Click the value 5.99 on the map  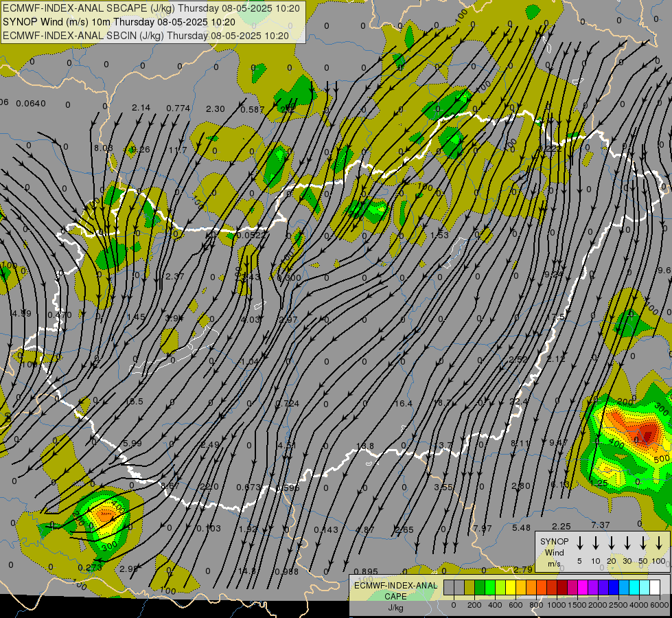132,444
